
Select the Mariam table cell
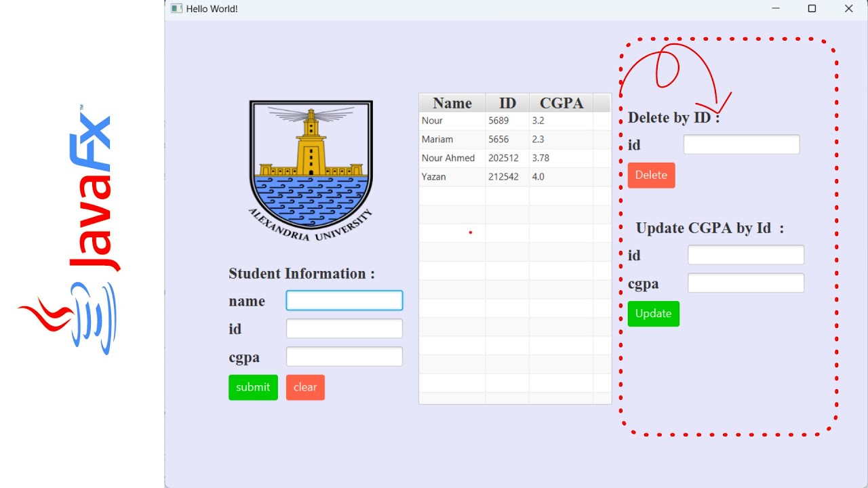[452, 140]
